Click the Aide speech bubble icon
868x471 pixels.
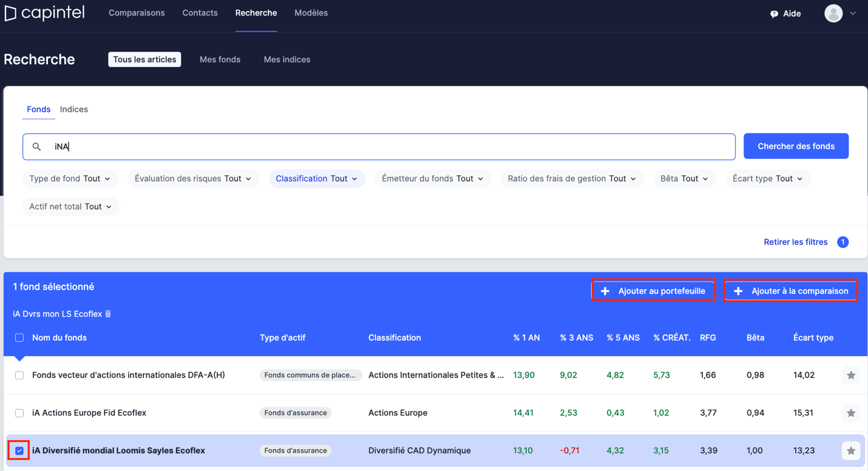click(x=774, y=14)
